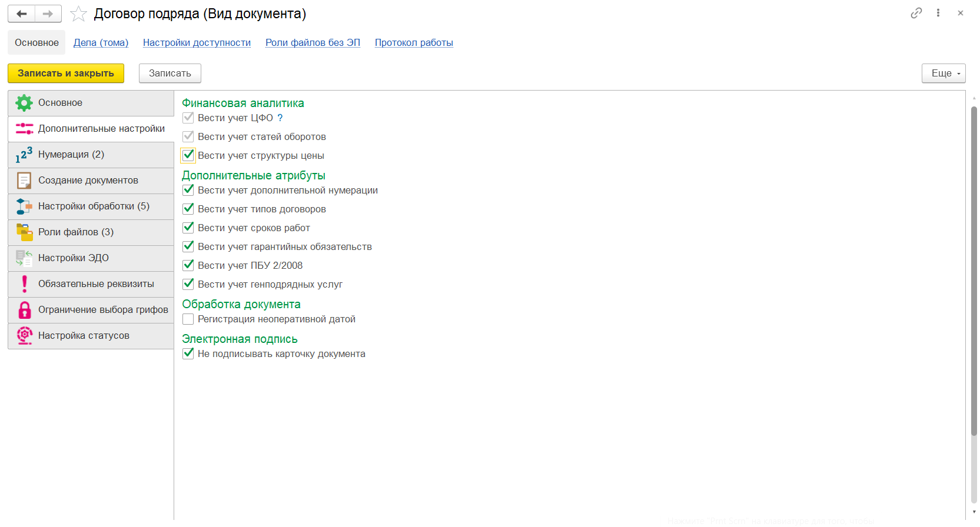Copy link using the chain icon
The width and height of the screenshot is (980, 527).
(916, 13)
